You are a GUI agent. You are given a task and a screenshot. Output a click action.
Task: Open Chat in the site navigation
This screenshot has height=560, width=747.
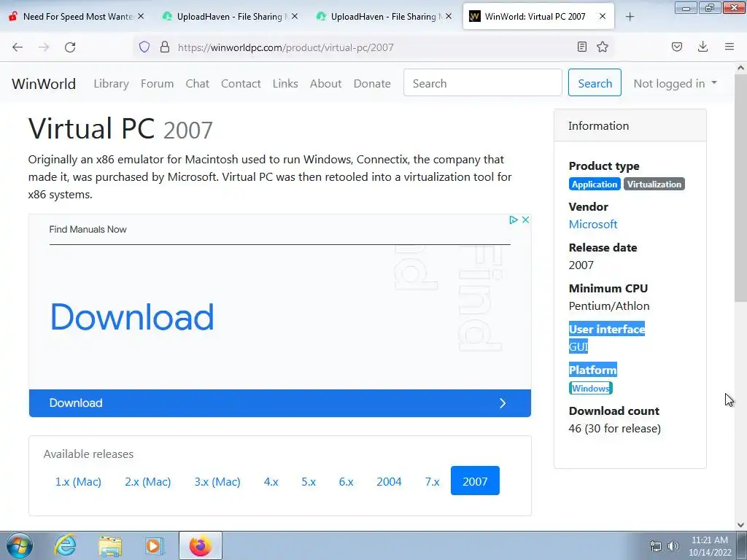pyautogui.click(x=197, y=83)
